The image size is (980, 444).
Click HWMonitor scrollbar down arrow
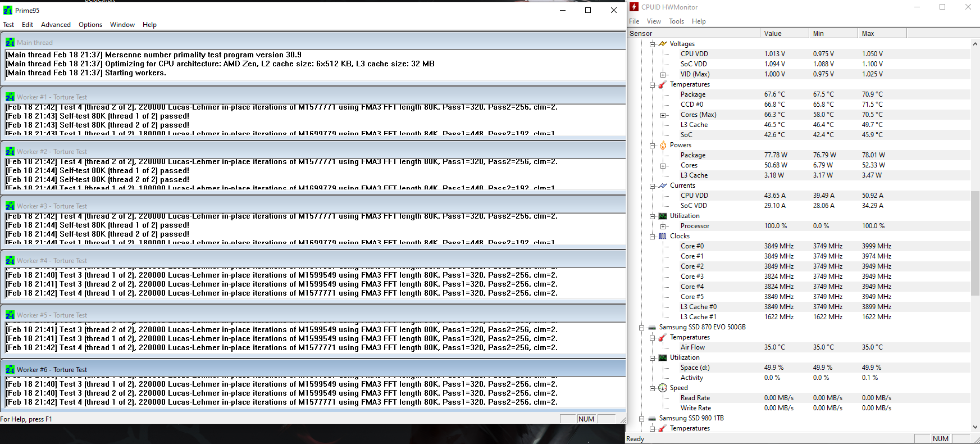tap(975, 427)
